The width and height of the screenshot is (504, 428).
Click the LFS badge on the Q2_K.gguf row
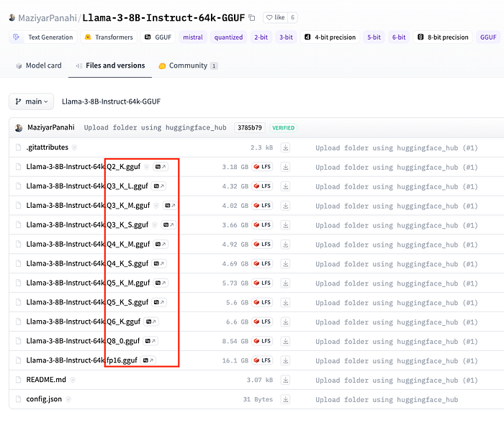coord(262,167)
